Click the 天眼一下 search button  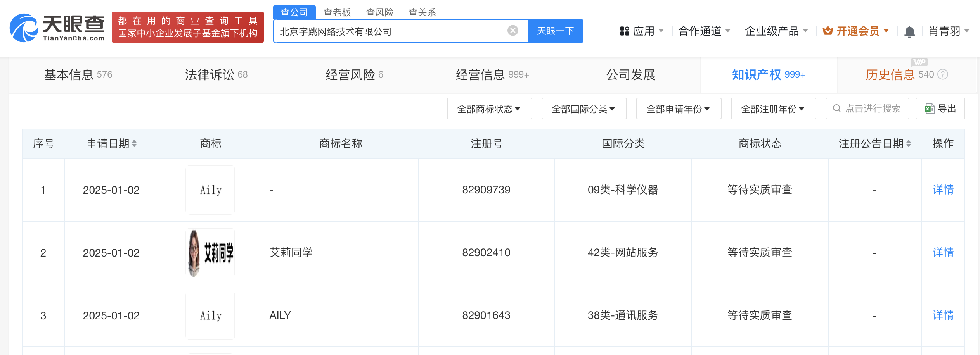[x=556, y=31]
